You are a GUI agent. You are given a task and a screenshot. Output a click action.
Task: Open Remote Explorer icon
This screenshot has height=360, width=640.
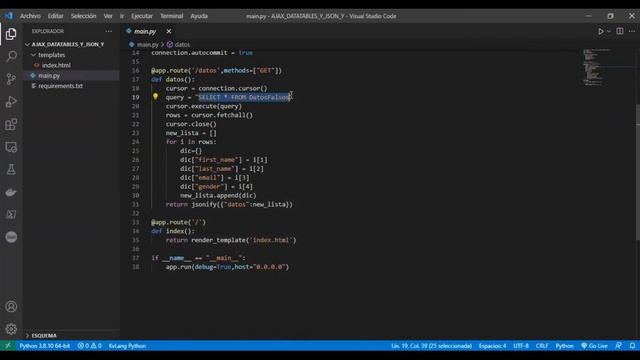11,147
